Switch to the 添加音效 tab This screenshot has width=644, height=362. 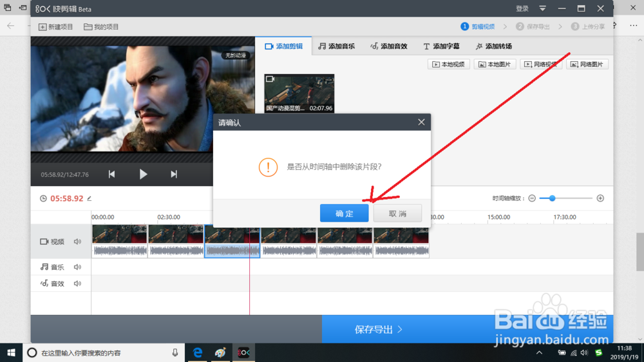pyautogui.click(x=389, y=46)
